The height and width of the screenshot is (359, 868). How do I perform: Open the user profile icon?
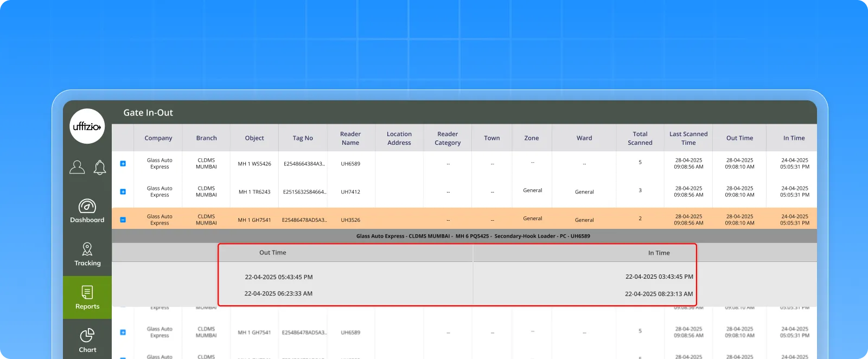[x=77, y=167]
